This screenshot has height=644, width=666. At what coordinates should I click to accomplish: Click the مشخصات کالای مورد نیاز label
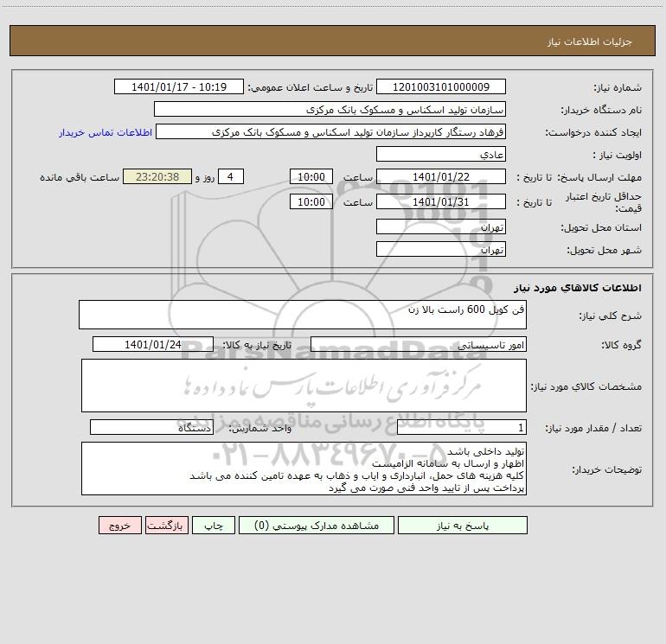[586, 386]
